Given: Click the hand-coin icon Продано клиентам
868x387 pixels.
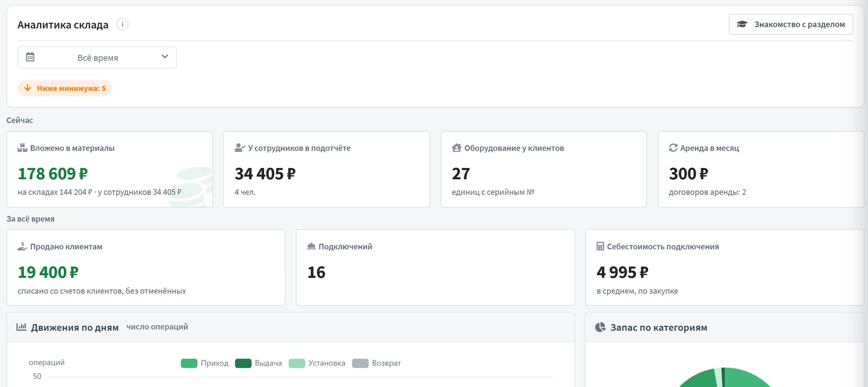Looking at the screenshot, I should [x=22, y=246].
